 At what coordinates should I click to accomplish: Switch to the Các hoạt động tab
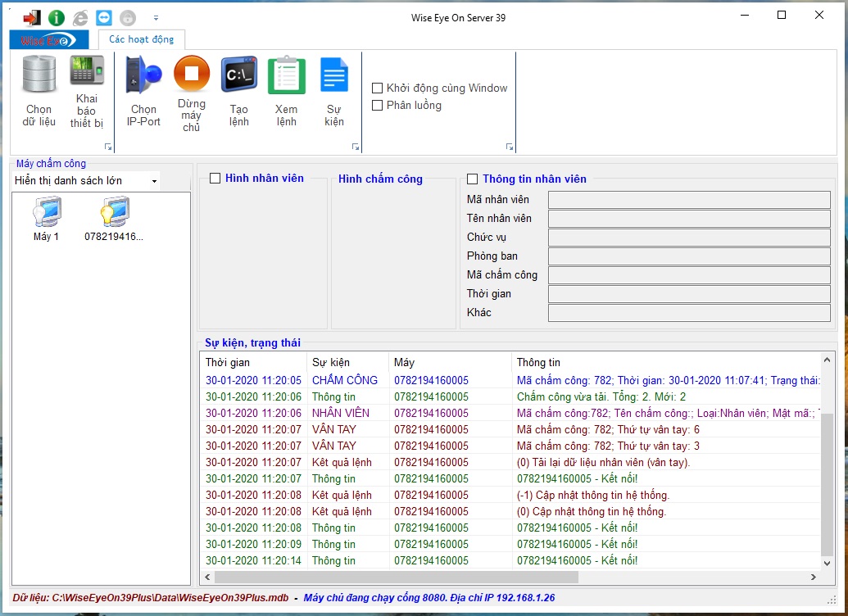click(141, 39)
